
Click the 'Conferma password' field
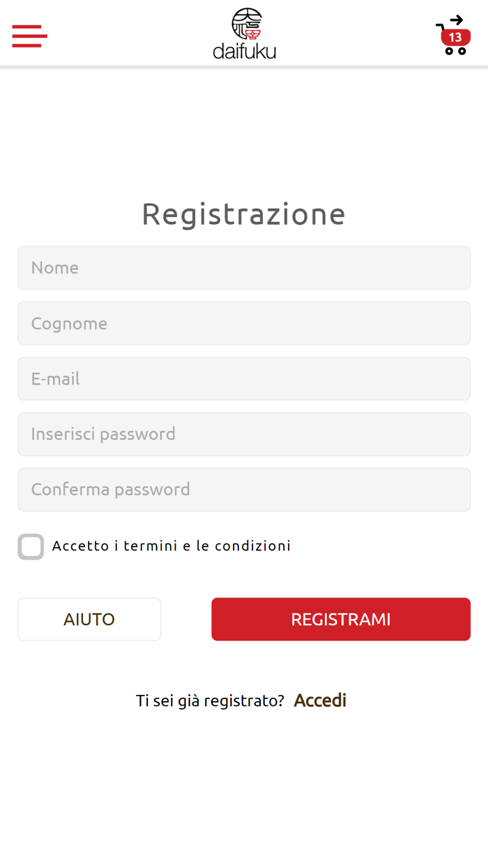coord(244,489)
